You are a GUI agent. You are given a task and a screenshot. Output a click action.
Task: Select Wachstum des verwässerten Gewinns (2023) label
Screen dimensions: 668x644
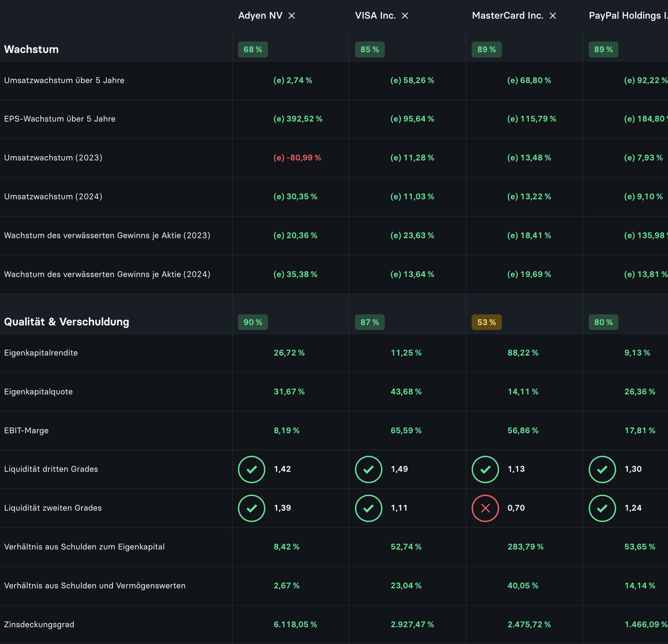click(107, 235)
